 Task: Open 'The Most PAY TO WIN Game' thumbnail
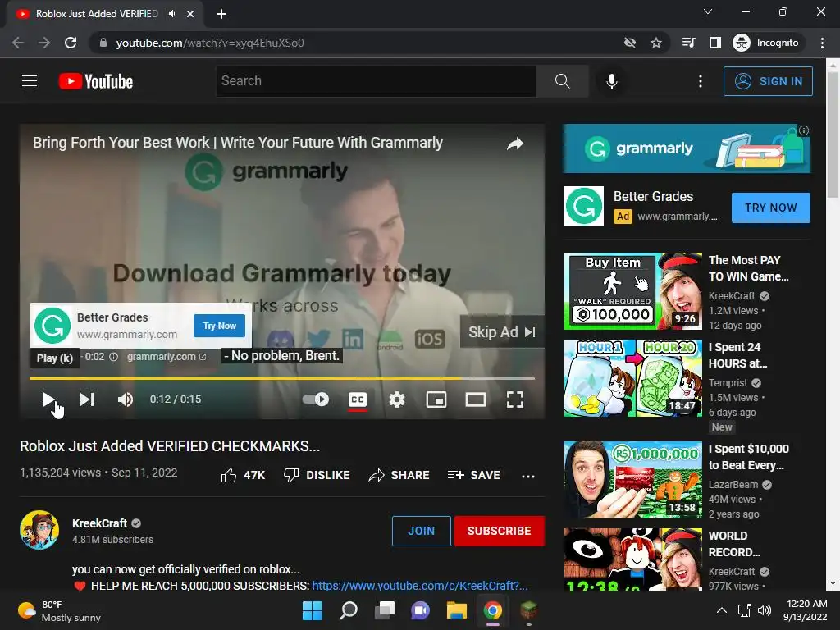(632, 291)
